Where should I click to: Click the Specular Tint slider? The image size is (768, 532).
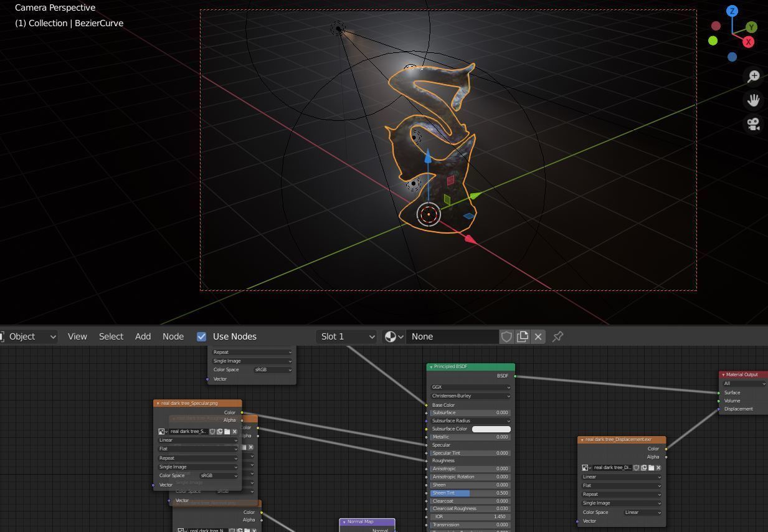click(x=470, y=453)
